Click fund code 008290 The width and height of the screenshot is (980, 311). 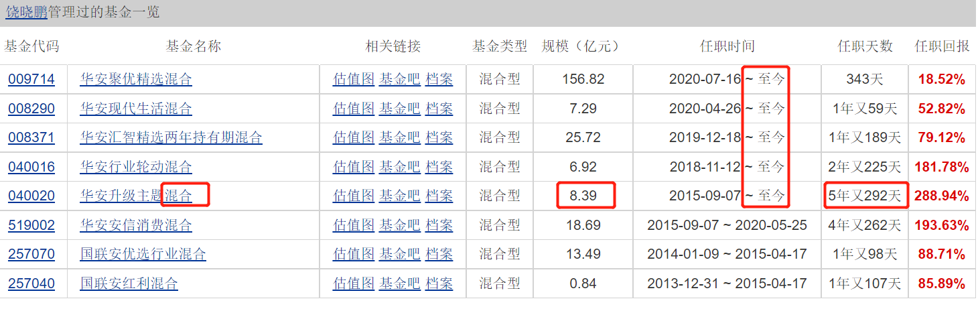31,109
